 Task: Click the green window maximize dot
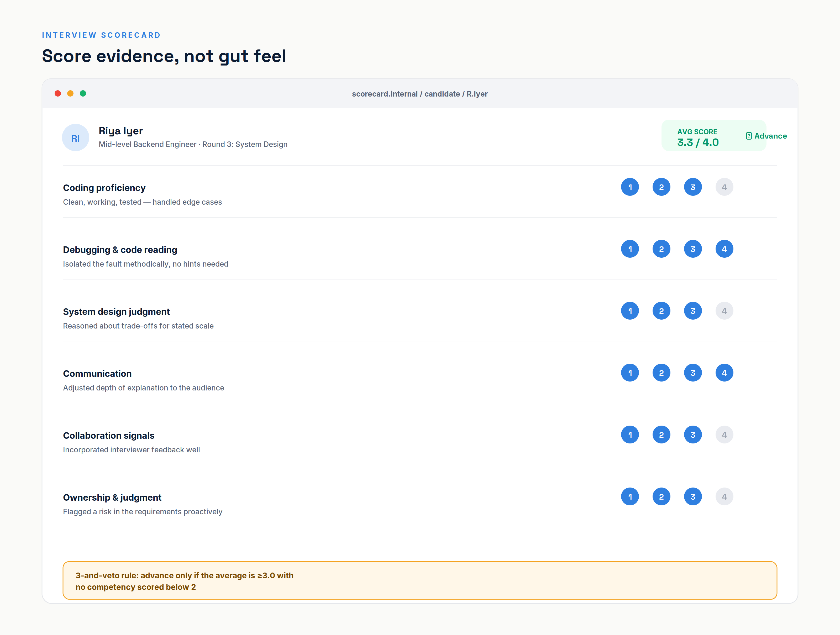tap(83, 93)
